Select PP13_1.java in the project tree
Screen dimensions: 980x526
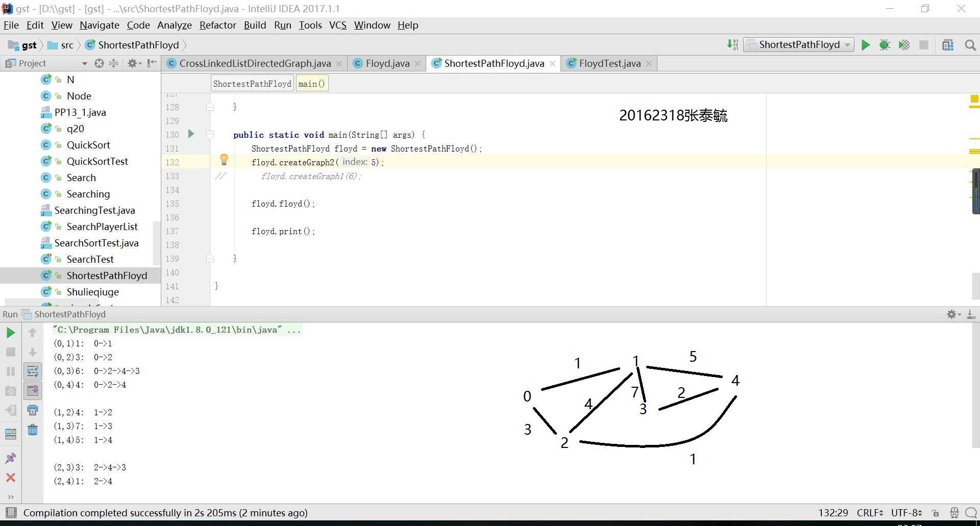[x=80, y=112]
